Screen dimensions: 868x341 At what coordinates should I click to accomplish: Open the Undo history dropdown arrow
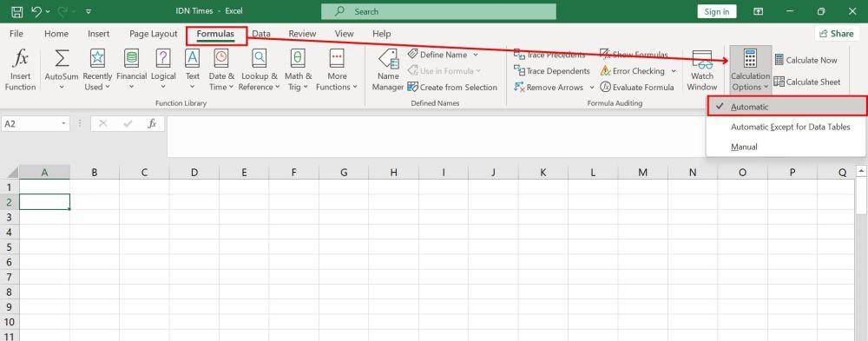48,11
